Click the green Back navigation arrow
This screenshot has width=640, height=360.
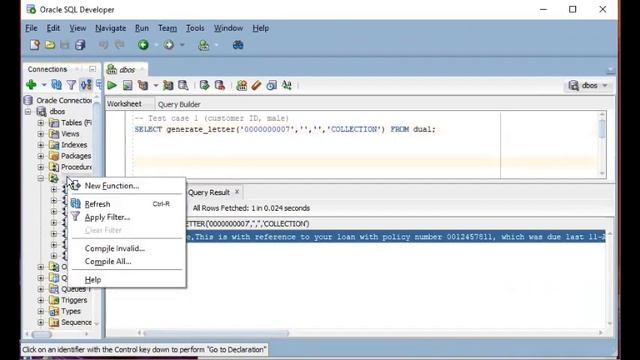[x=143, y=45]
